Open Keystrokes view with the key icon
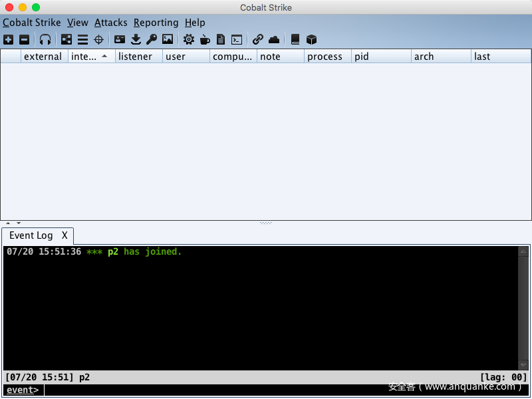532x399 pixels. pyautogui.click(x=152, y=39)
